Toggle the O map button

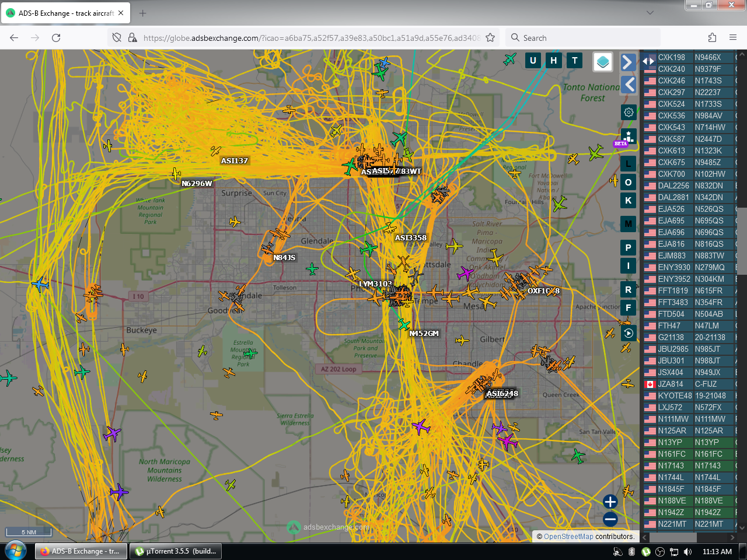[628, 182]
